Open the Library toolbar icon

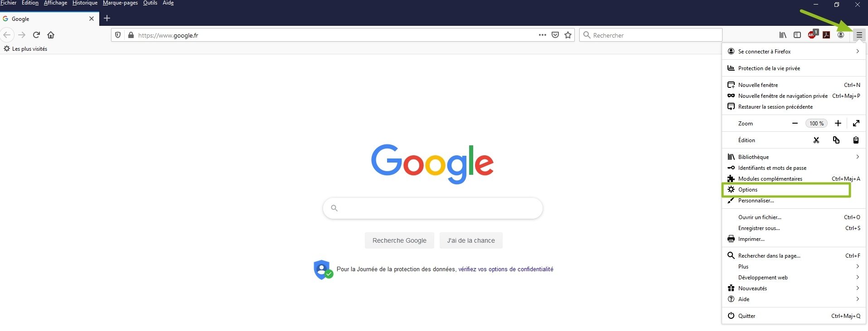click(783, 35)
